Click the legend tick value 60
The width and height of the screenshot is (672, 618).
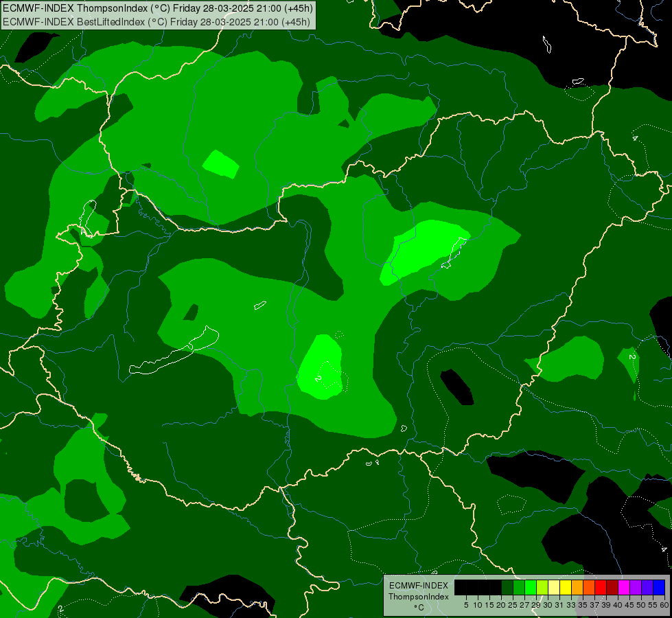tap(664, 605)
